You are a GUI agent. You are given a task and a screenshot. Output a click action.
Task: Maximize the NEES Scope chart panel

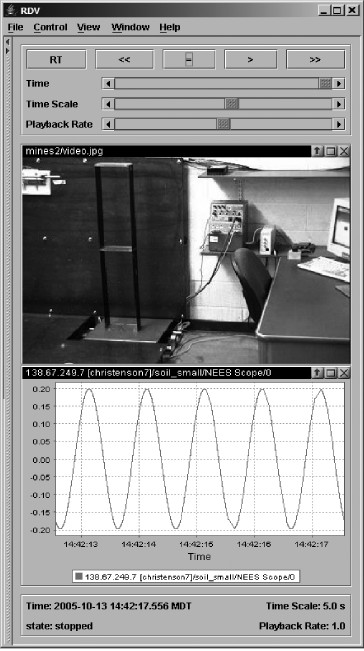(x=330, y=373)
